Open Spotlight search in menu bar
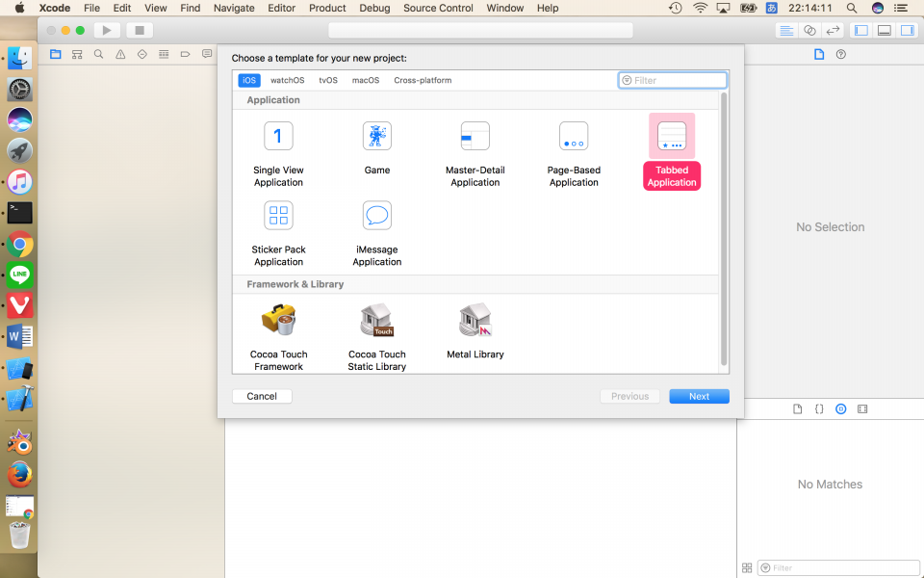 pyautogui.click(x=852, y=8)
